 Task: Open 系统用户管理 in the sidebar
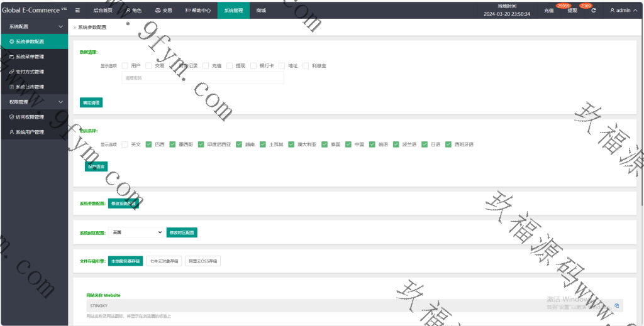[30, 132]
